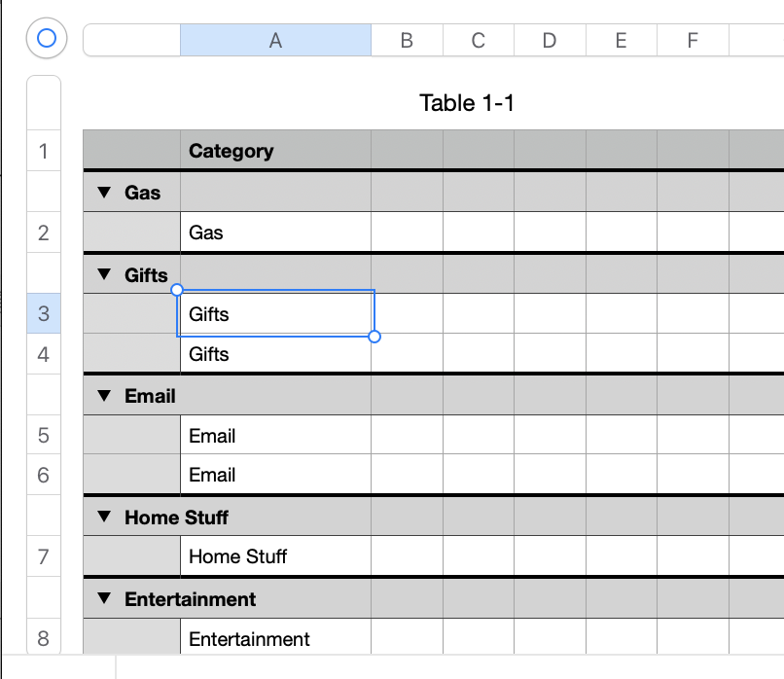Image resolution: width=784 pixels, height=679 pixels.
Task: Select column B header
Action: [407, 40]
